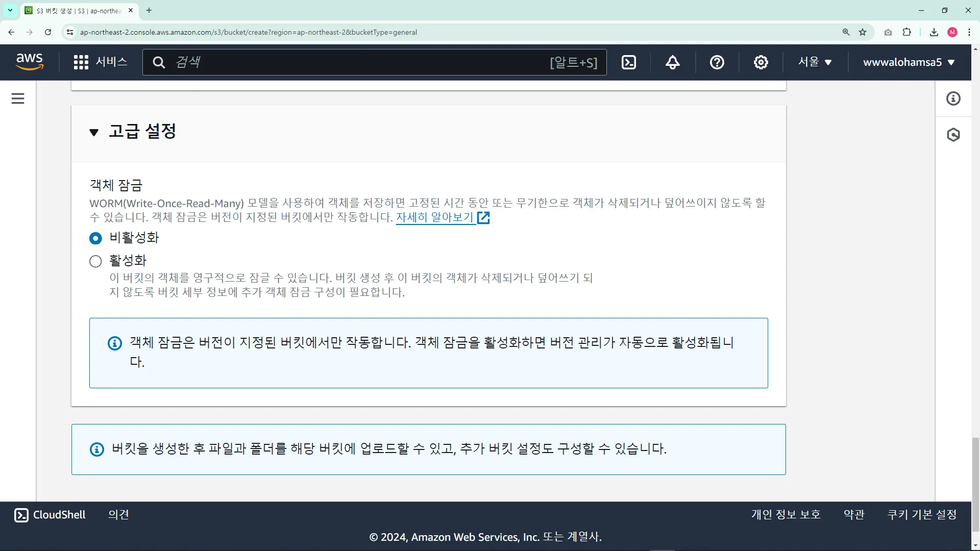Open CloudShell from the top navigation bar
Viewport: 980px width, 551px height.
(629, 62)
